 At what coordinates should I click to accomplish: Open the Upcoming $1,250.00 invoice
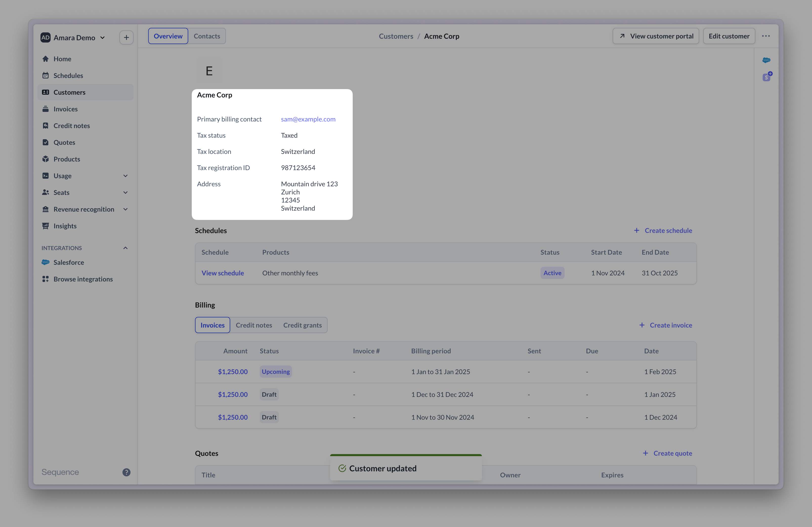tap(233, 371)
